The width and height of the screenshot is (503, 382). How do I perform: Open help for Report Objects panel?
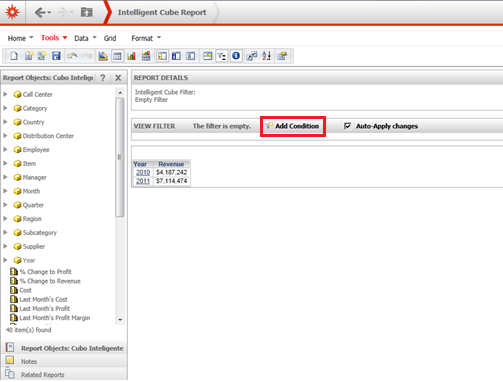[x=103, y=78]
